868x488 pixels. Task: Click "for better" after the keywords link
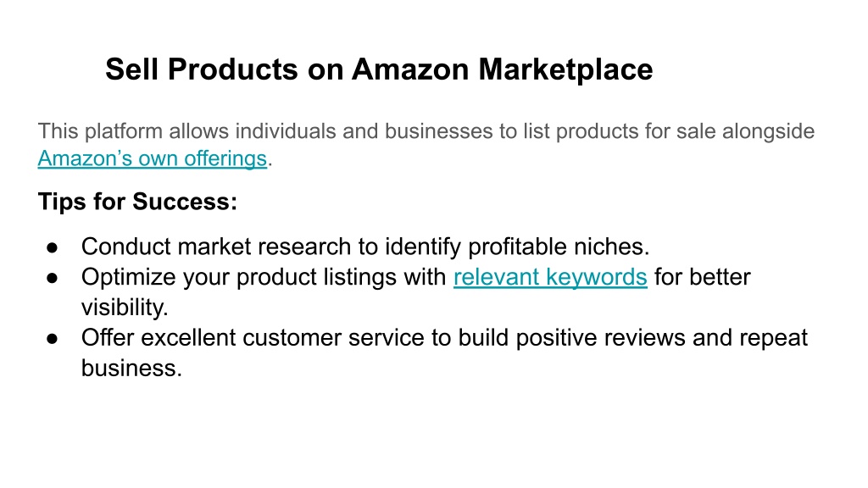pyautogui.click(x=703, y=277)
